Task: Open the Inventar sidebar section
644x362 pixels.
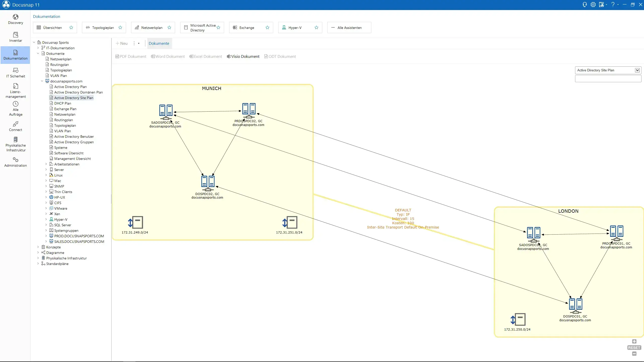Action: 15,37
